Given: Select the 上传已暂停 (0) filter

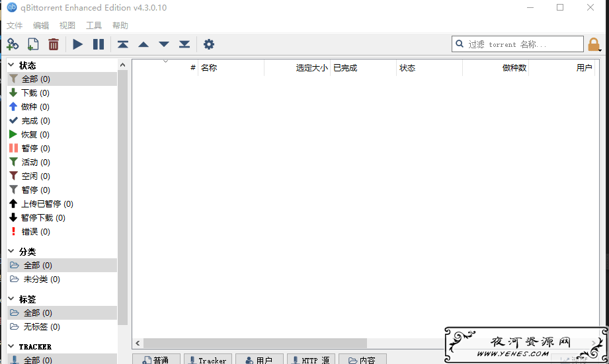Looking at the screenshot, I should [62, 204].
